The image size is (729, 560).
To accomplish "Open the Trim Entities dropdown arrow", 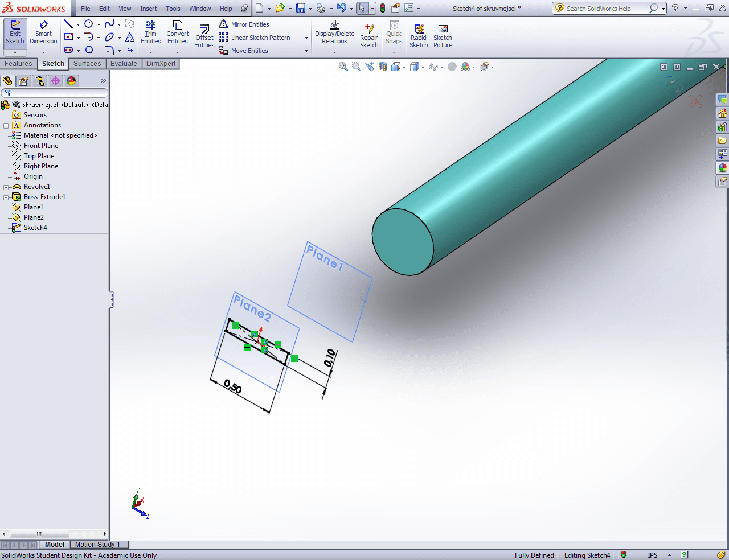I will (150, 52).
